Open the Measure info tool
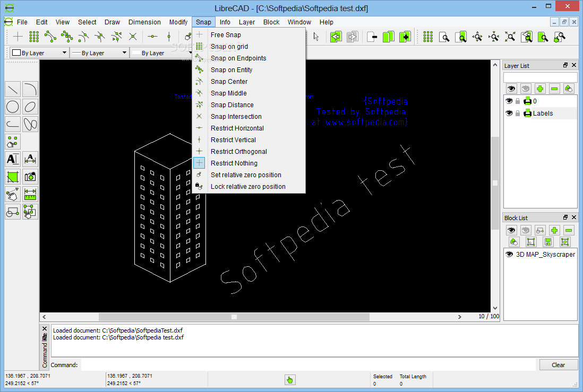583x392 pixels. click(30, 194)
